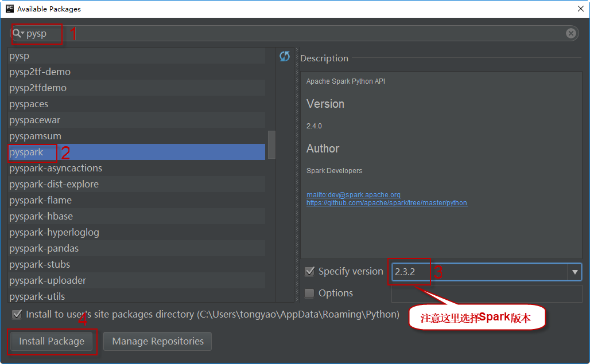Open the version dropdown arrow

(575, 272)
